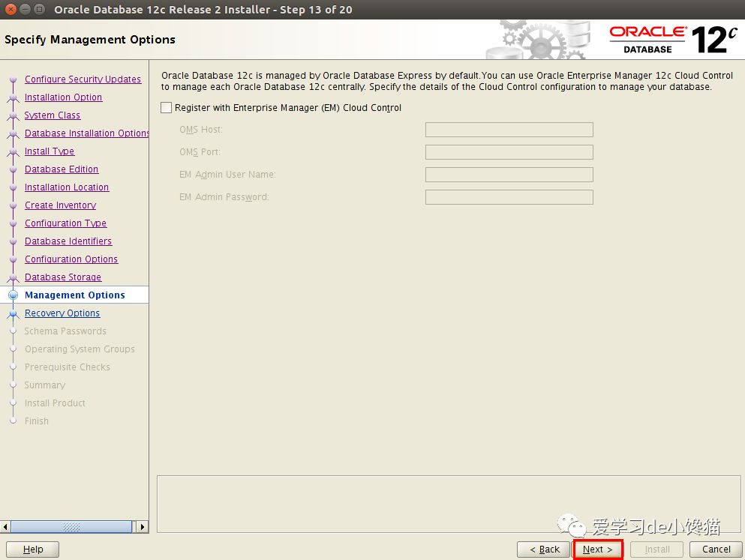Click the Back button
The height and width of the screenshot is (560, 745).
pos(543,549)
